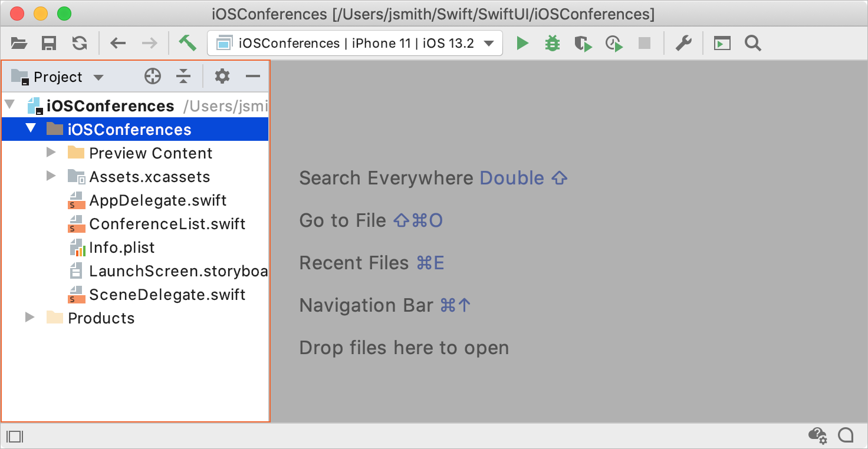Toggle tool window bars with the bottom-left icon
The height and width of the screenshot is (449, 868).
click(x=14, y=436)
